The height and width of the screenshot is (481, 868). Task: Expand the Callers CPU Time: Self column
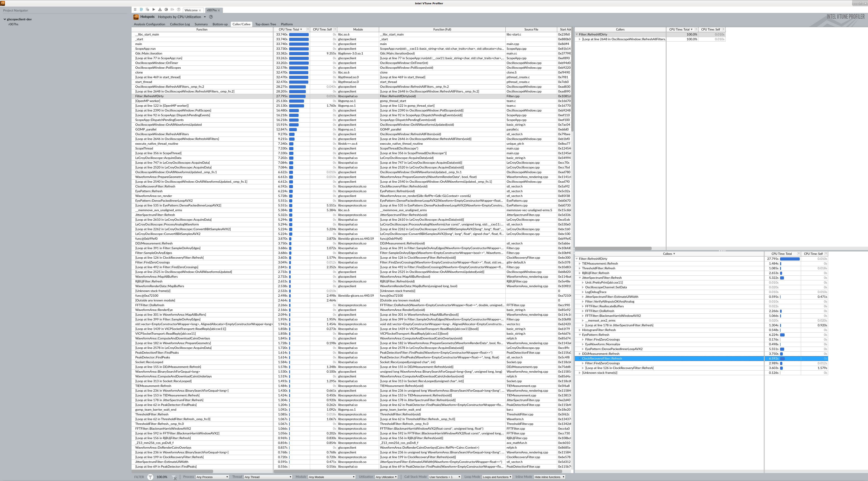pyautogui.click(x=723, y=29)
